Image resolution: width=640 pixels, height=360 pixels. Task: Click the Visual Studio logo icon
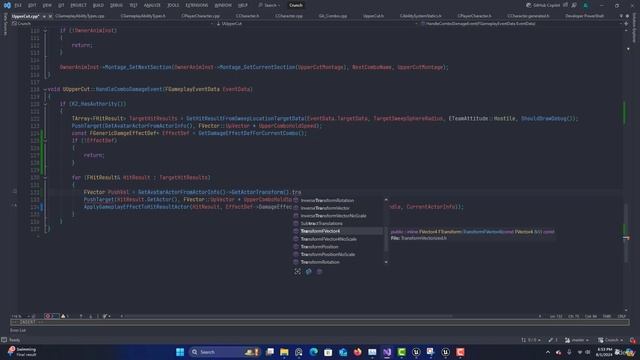7,5
